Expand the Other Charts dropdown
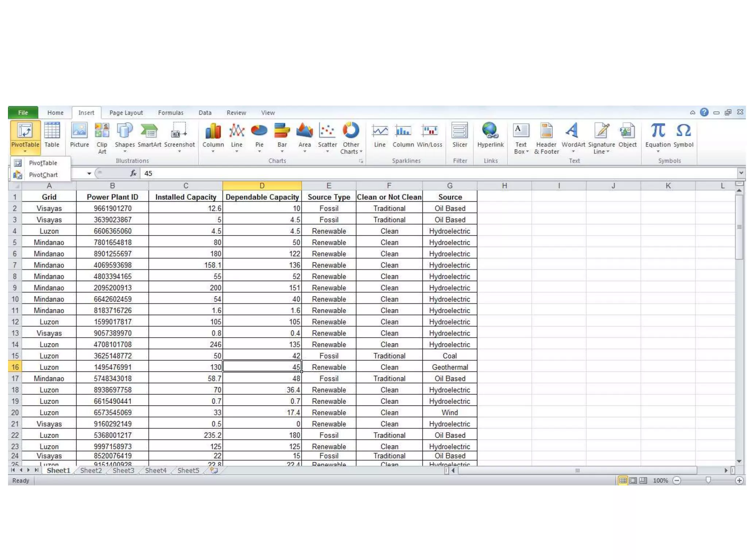This screenshot has width=747, height=560. pos(351,139)
